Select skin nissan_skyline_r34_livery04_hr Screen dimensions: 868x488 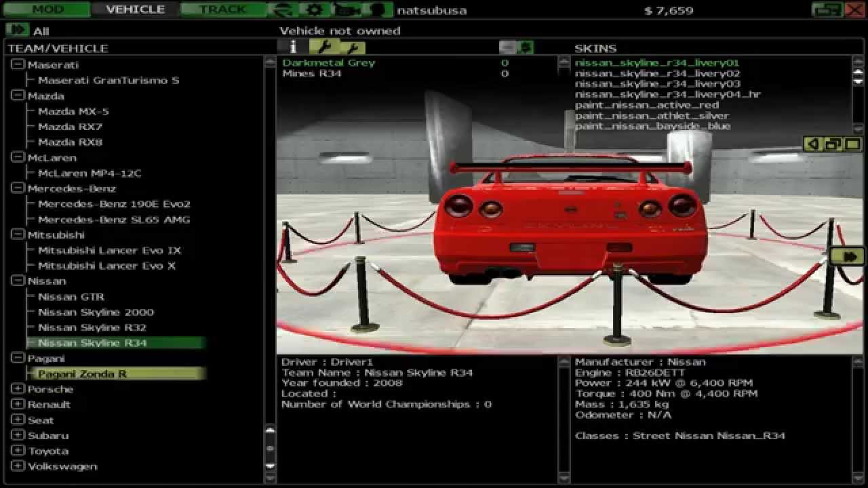click(668, 94)
